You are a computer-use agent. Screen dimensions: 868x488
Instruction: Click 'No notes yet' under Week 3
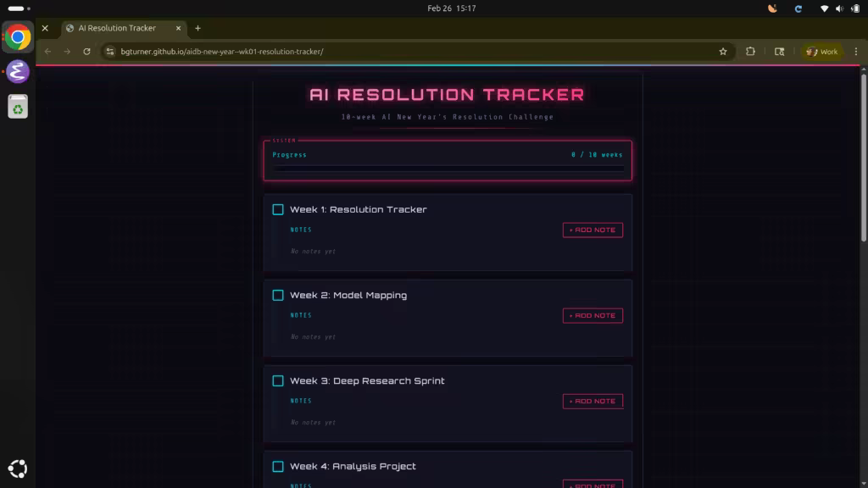[x=313, y=423]
